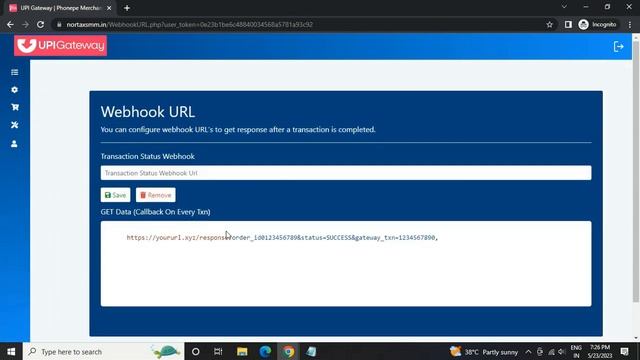The height and width of the screenshot is (360, 640).
Task: Open the dashboard list icon in sidebar
Action: click(15, 72)
